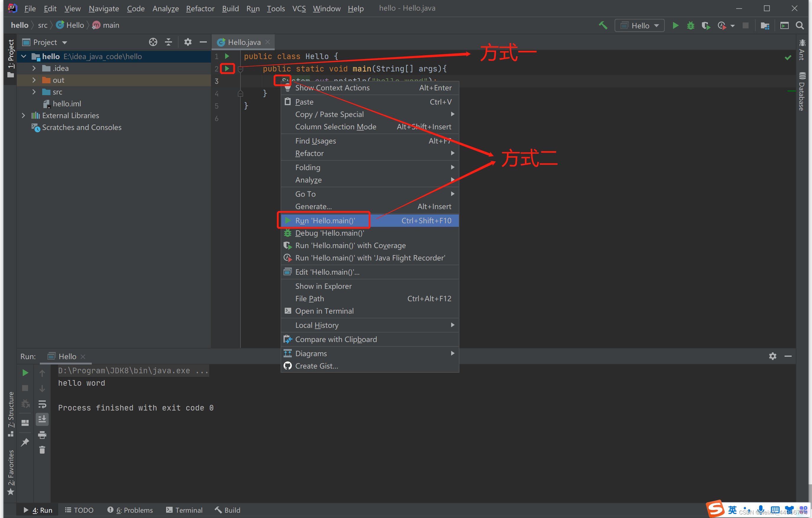Select Run 'Hello.main()' context menu entry
The height and width of the screenshot is (518, 812).
point(325,221)
